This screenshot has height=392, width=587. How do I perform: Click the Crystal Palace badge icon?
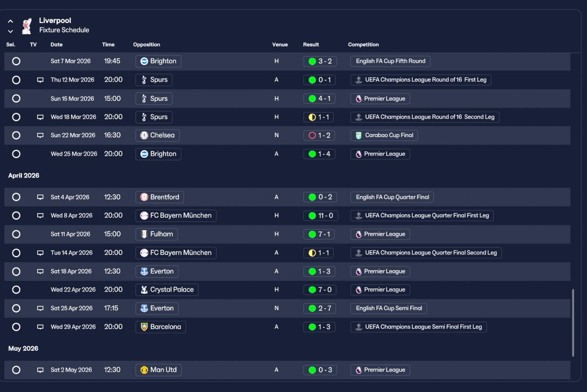pyautogui.click(x=144, y=290)
